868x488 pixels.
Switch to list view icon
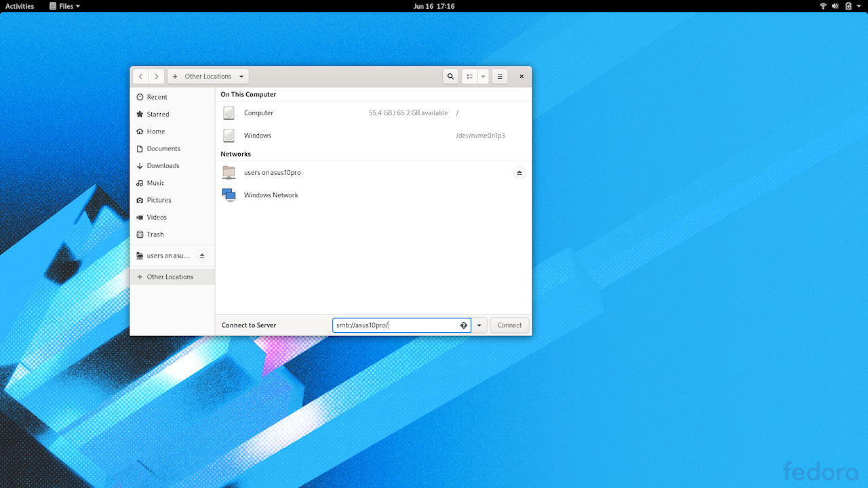point(469,77)
